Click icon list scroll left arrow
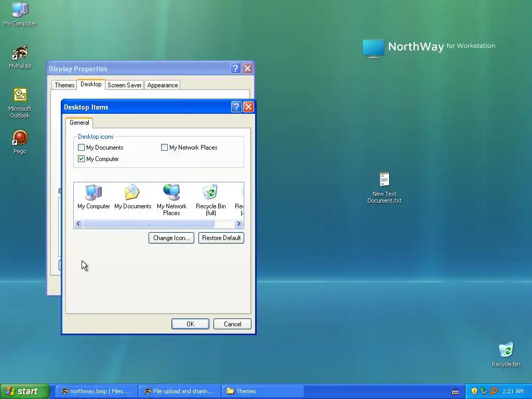 click(x=78, y=223)
